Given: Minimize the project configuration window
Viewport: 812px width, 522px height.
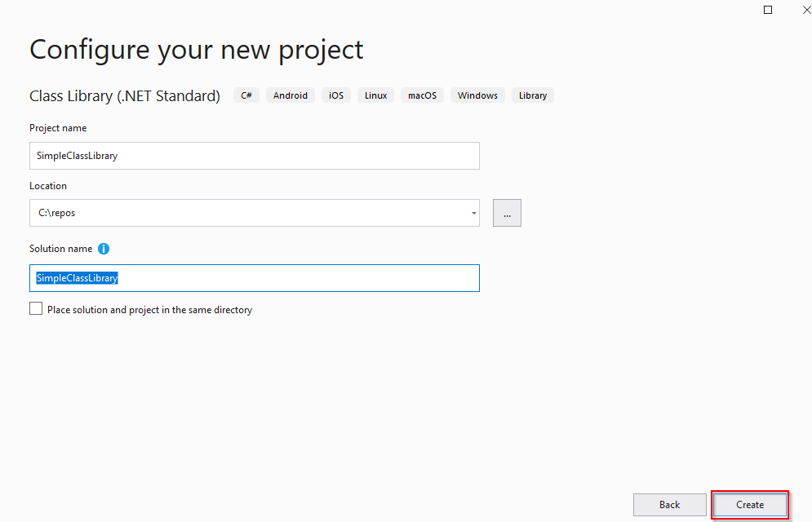Looking at the screenshot, I should [767, 9].
